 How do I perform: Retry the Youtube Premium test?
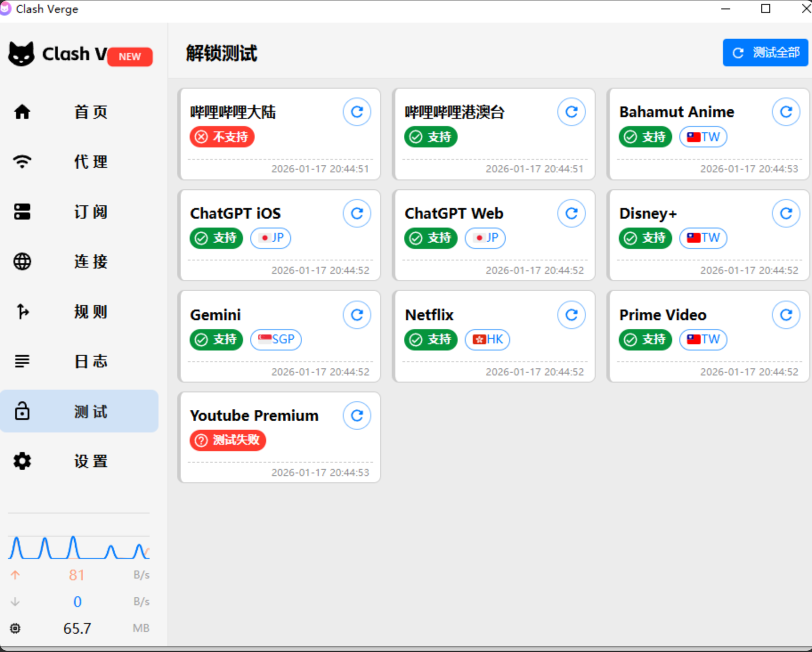pos(357,416)
